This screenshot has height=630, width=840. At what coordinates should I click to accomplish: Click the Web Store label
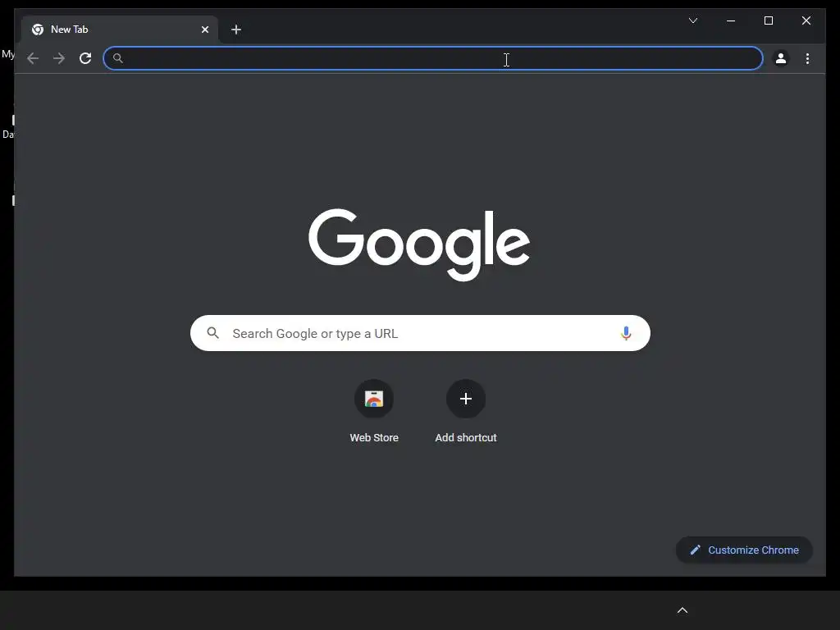click(x=374, y=438)
